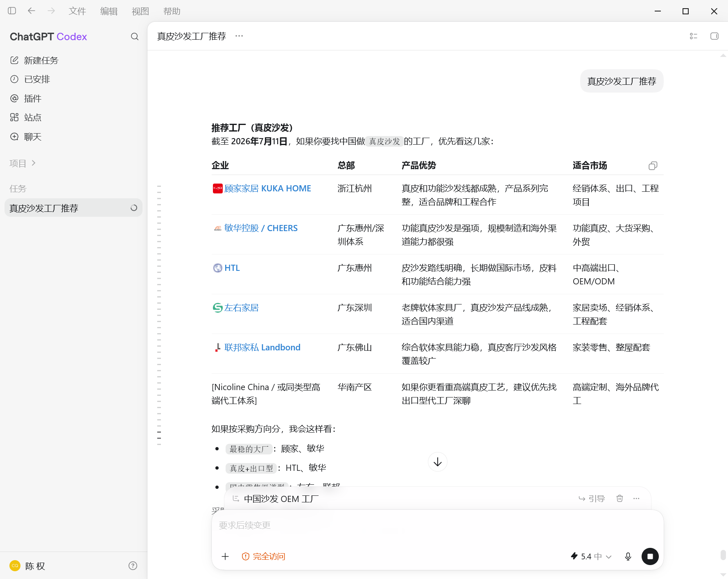The image size is (728, 579).
Task: Click the 敏华 CHEERS small logo icon
Action: (218, 228)
